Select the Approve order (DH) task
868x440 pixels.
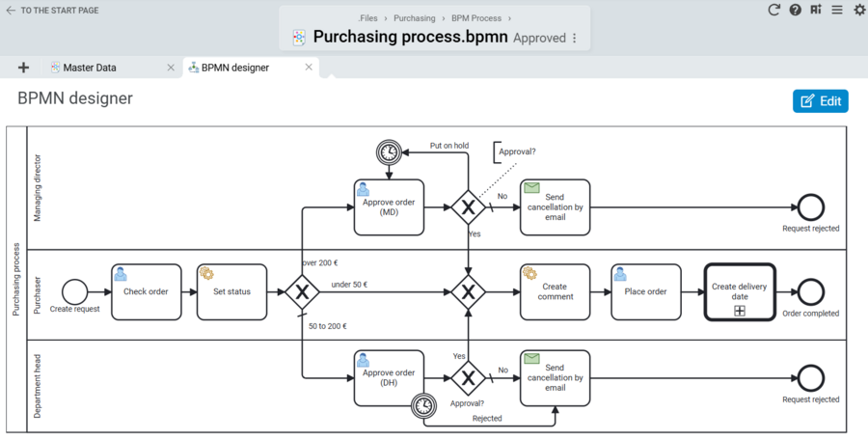[390, 378]
